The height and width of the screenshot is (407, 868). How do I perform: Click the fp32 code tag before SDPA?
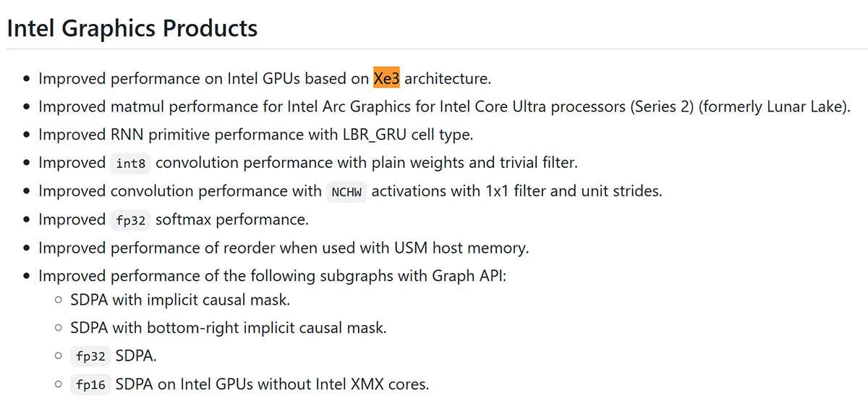[90, 356]
